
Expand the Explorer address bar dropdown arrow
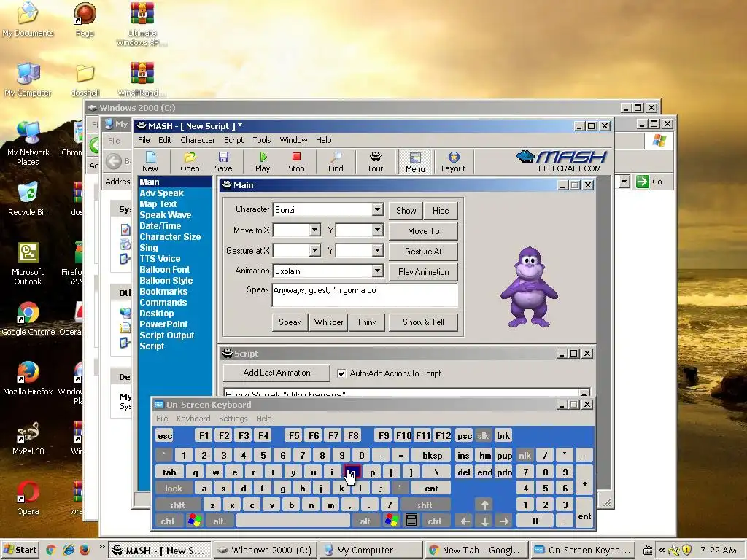624,182
